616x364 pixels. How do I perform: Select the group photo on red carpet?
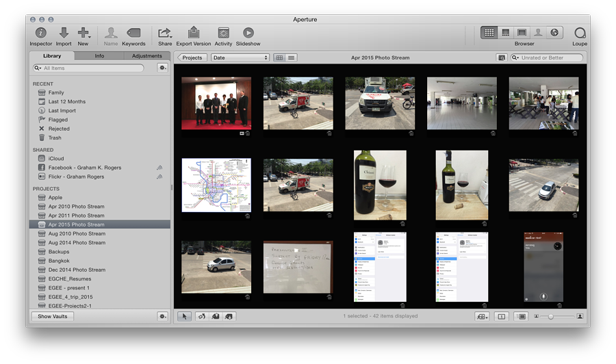click(216, 103)
